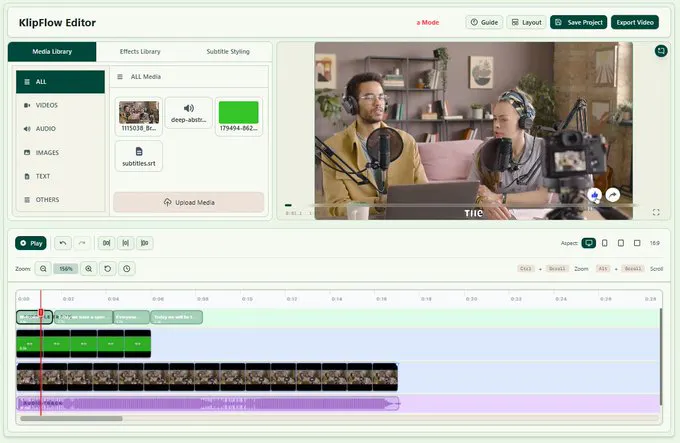The width and height of the screenshot is (680, 443).
Task: Click the horizontal timeline scrollbar
Action: 71,419
